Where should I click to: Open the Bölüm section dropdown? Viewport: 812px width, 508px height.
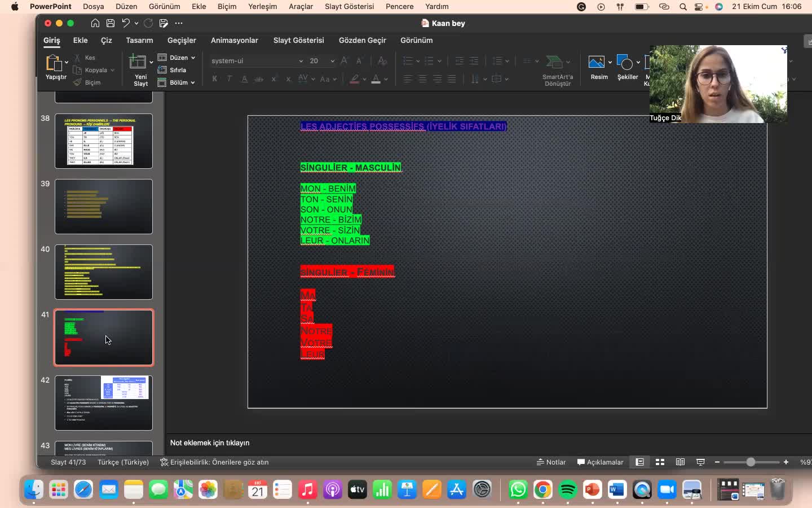[x=176, y=82]
